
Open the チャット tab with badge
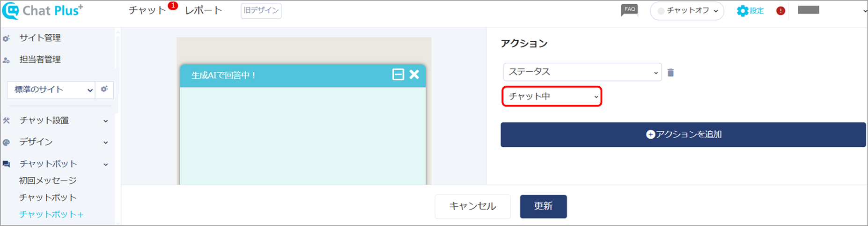pos(147,10)
